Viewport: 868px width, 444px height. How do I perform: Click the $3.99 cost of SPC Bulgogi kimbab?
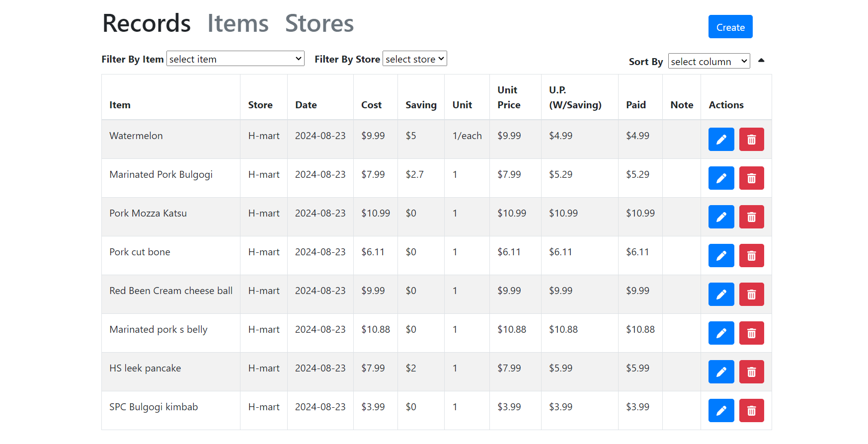click(x=373, y=407)
